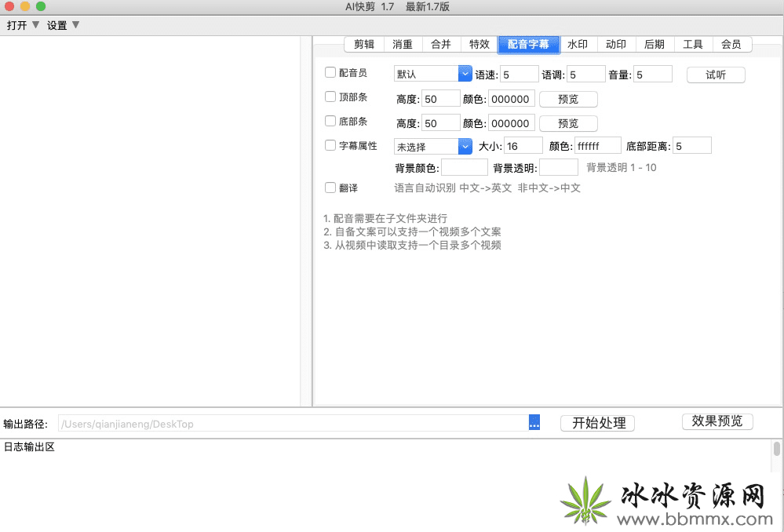Open the 默认 voice actor dropdown
The width and height of the screenshot is (784, 532).
(x=432, y=74)
